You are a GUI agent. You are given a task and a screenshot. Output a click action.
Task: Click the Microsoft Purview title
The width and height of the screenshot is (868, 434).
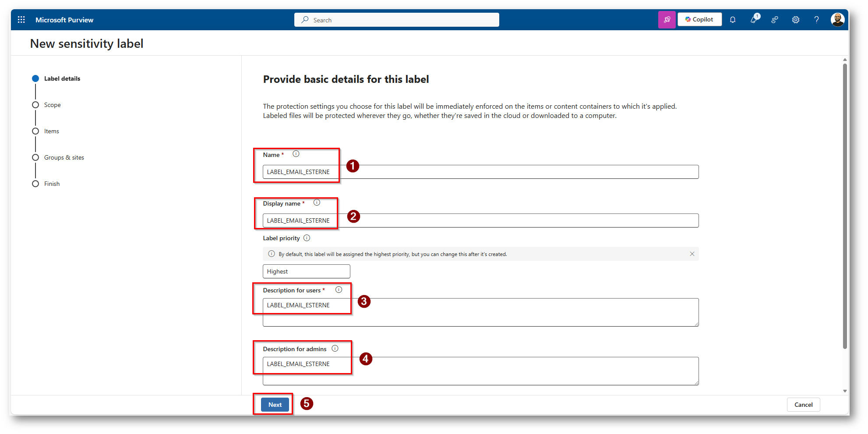(64, 20)
